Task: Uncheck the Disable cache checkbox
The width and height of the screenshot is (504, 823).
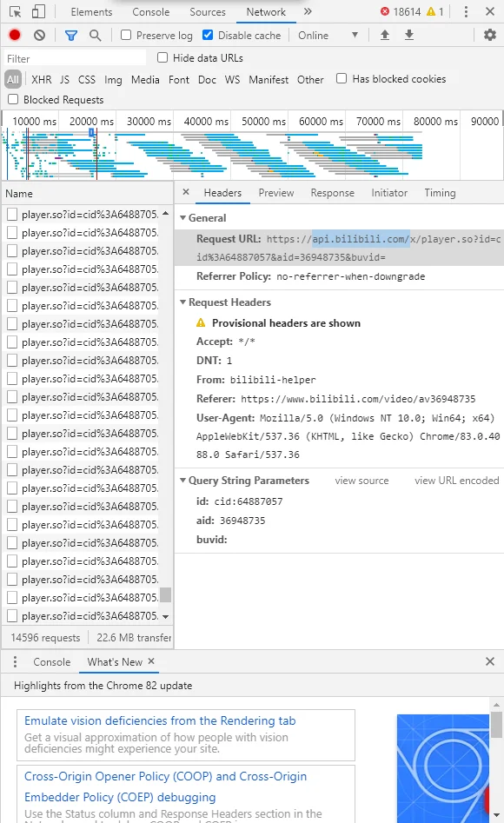Action: (x=208, y=35)
